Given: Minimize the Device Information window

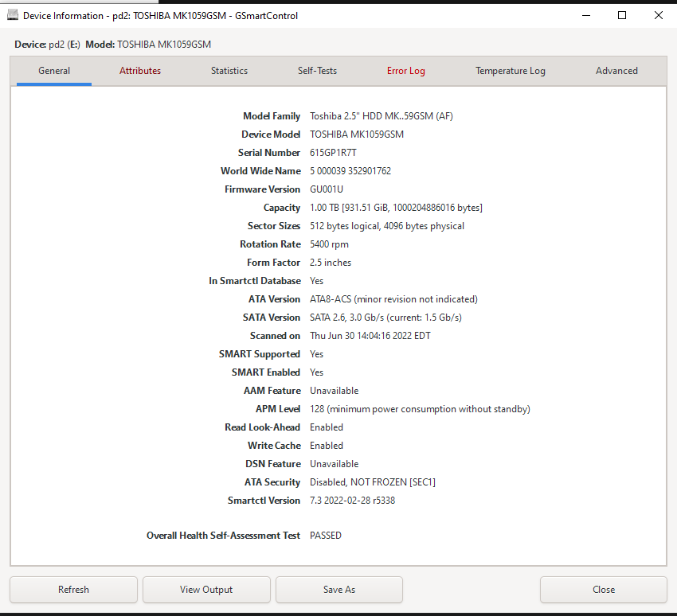Looking at the screenshot, I should [x=586, y=15].
